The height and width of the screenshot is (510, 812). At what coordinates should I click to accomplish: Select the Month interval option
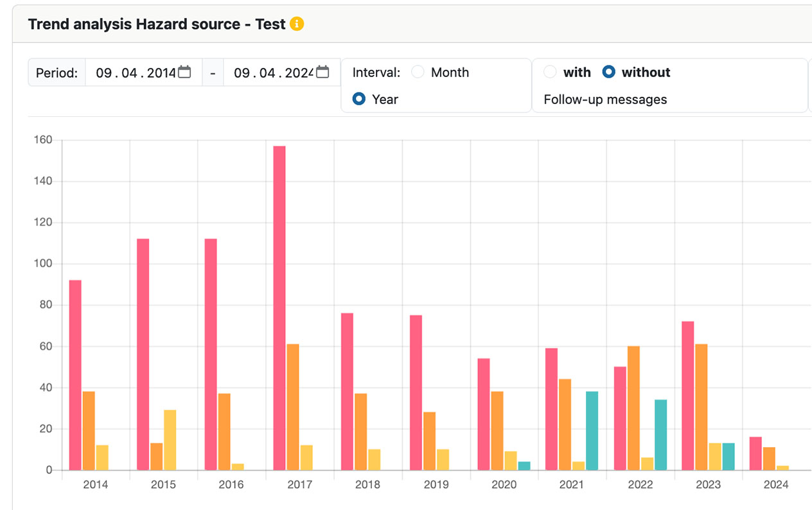coord(418,73)
